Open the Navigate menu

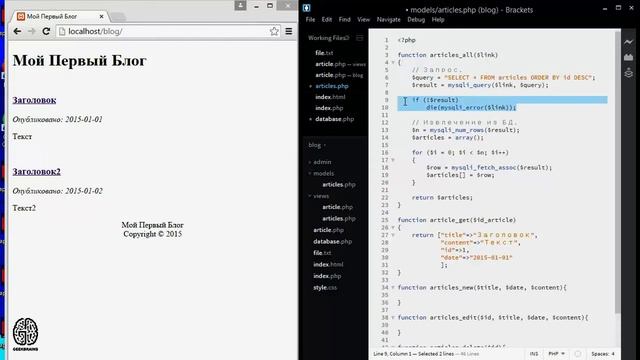point(389,20)
